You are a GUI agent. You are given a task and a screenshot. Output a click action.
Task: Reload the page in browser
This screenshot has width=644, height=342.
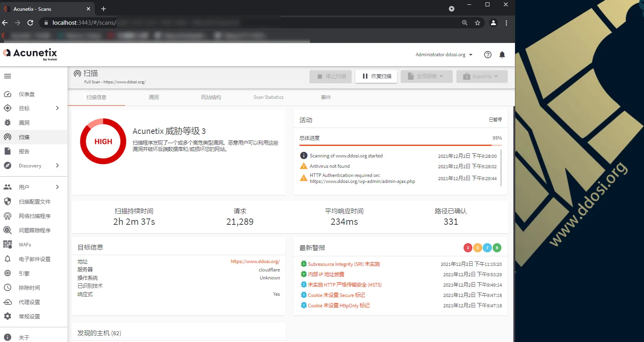point(30,23)
